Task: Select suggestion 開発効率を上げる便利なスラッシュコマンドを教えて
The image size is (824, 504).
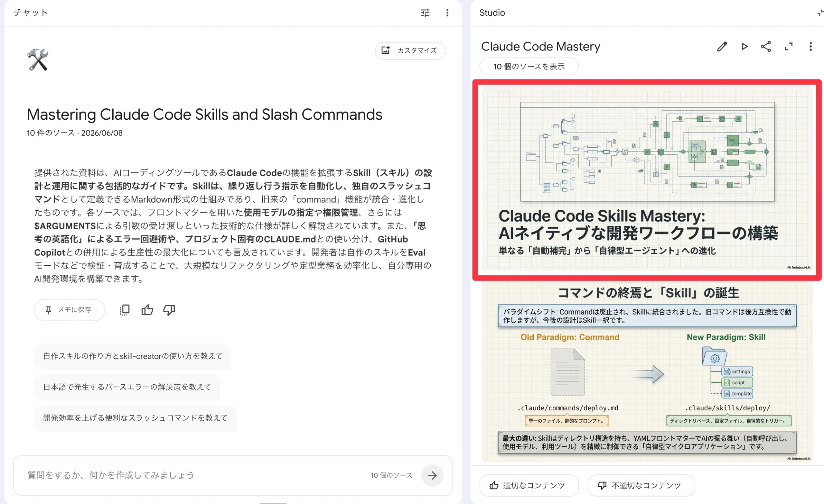Action: click(x=135, y=418)
